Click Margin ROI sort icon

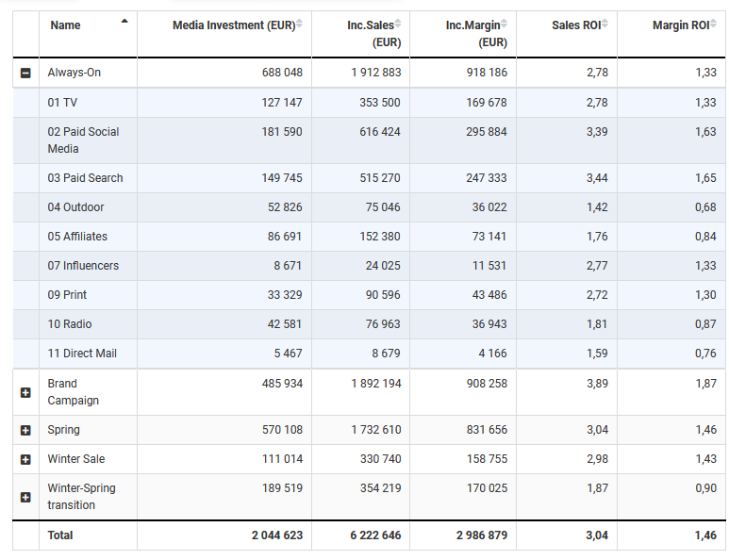point(714,25)
